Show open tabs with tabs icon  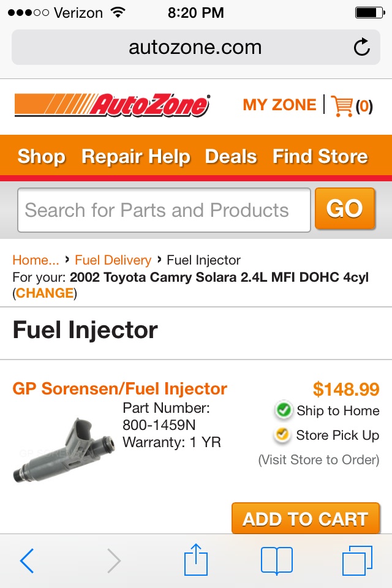357,560
